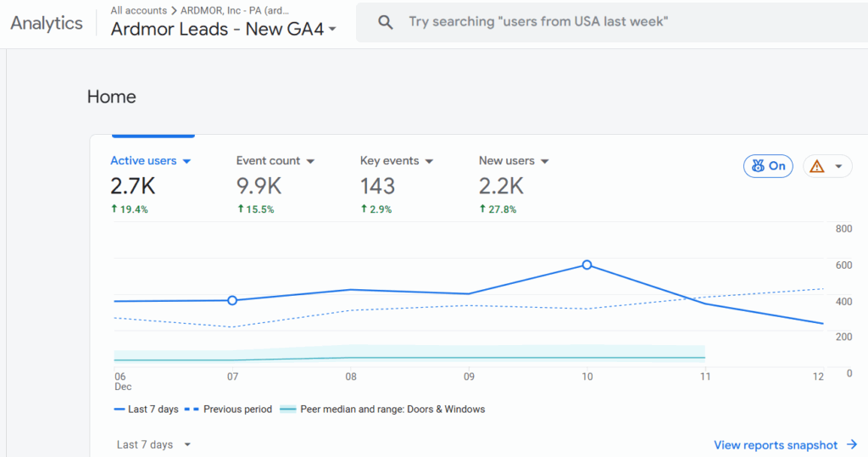Click the search magnifier icon

(x=386, y=22)
